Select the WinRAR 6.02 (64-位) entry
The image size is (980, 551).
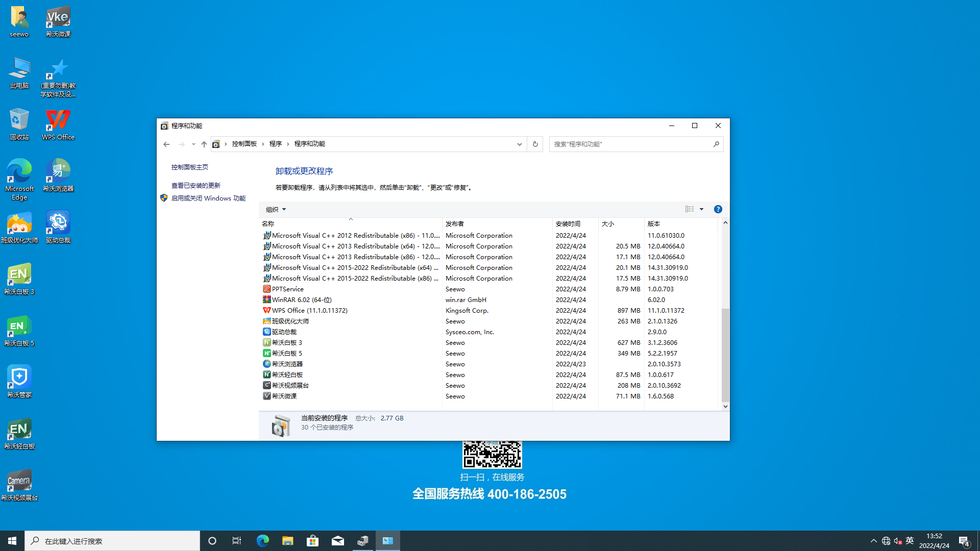coord(489,300)
